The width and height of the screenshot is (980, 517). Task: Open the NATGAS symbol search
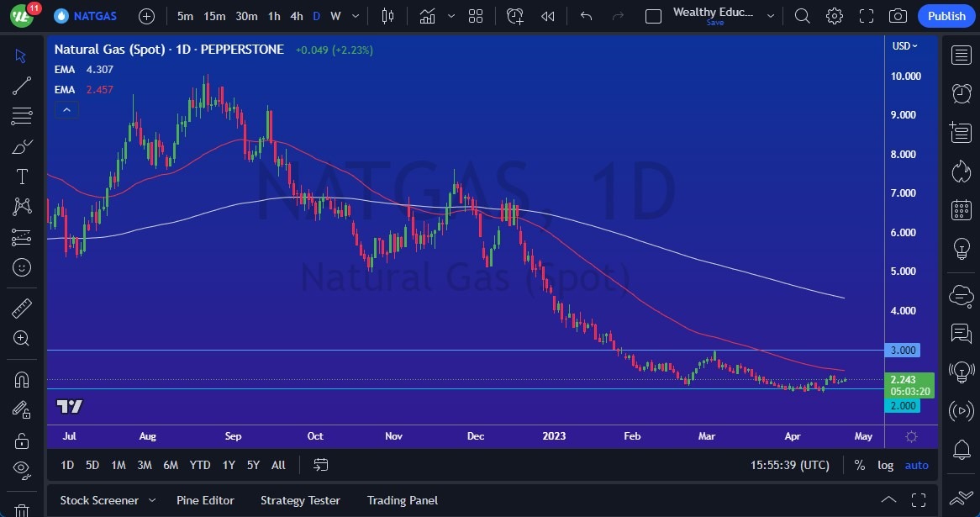click(86, 16)
